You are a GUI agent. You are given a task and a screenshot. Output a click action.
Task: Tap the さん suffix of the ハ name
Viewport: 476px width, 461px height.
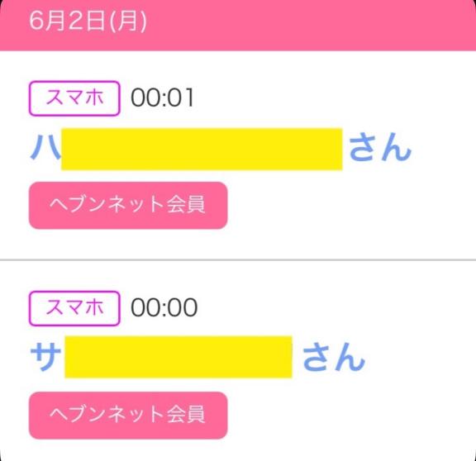pyautogui.click(x=380, y=148)
